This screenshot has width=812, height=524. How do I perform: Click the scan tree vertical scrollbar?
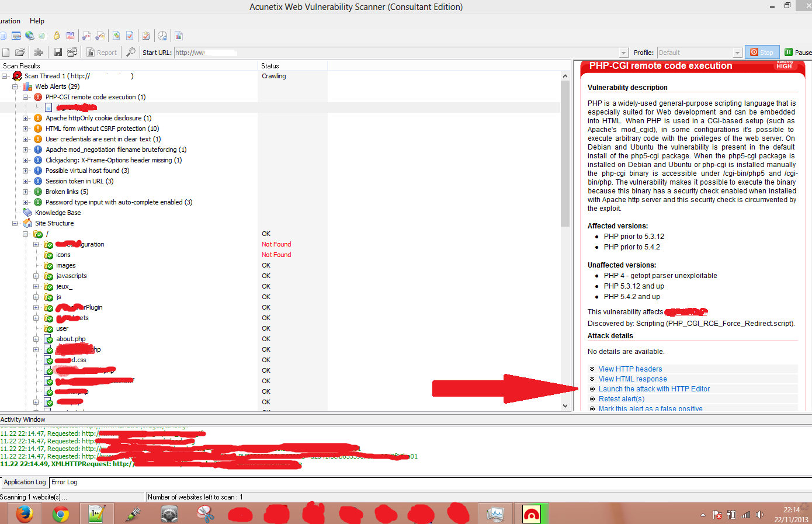[x=565, y=154]
